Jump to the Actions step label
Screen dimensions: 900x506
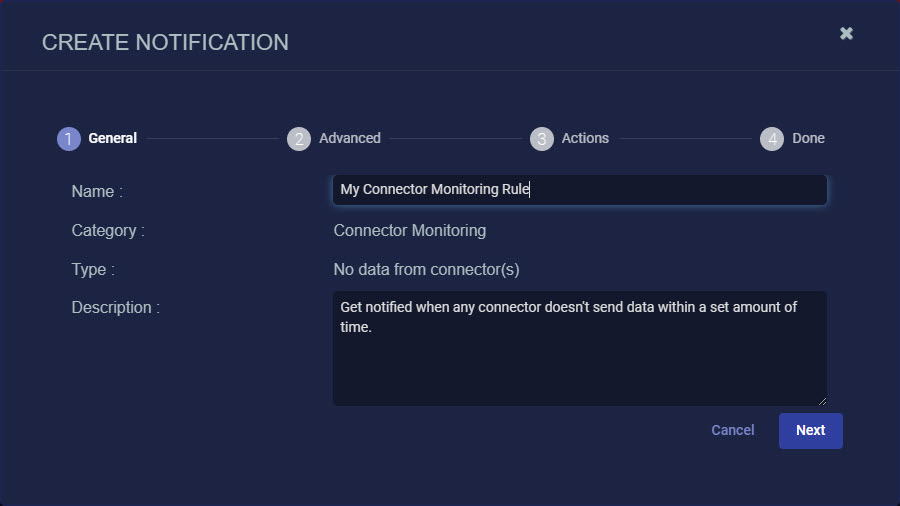[x=585, y=139]
